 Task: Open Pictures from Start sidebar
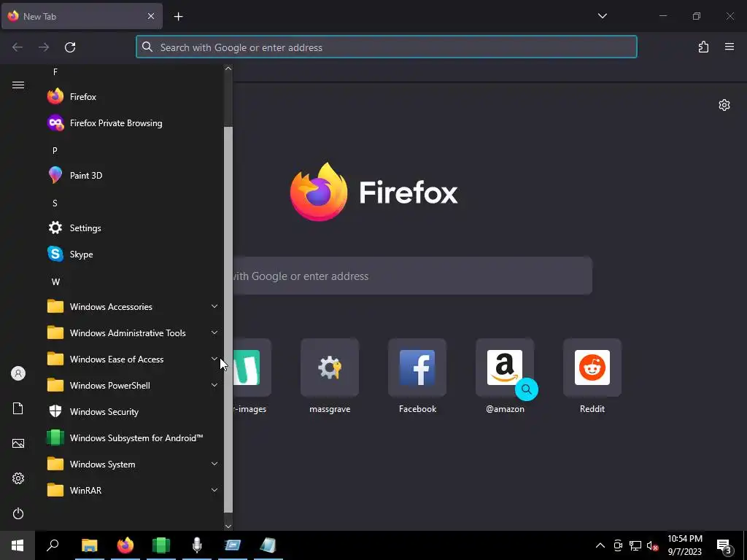[x=18, y=443]
